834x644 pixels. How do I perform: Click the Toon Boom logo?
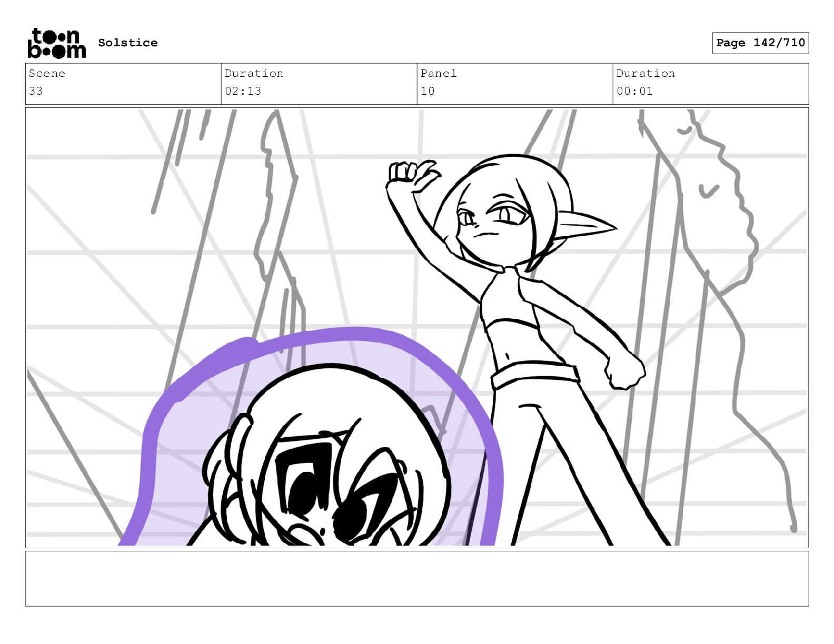click(x=56, y=43)
